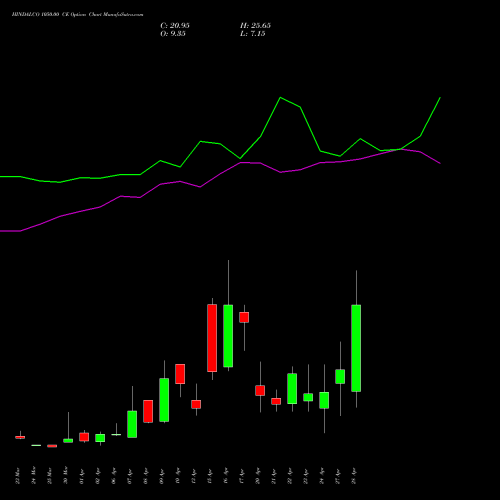
Task: Click the high value H: 25.65
Action: (255, 26)
